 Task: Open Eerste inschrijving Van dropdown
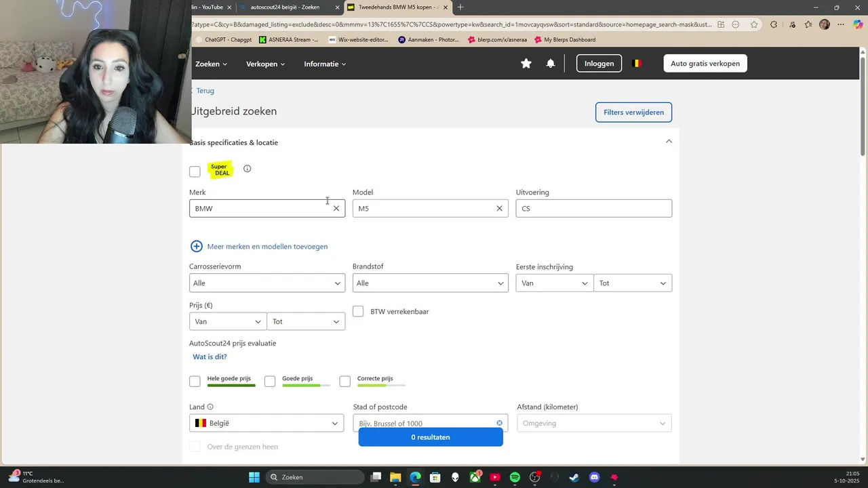click(554, 283)
